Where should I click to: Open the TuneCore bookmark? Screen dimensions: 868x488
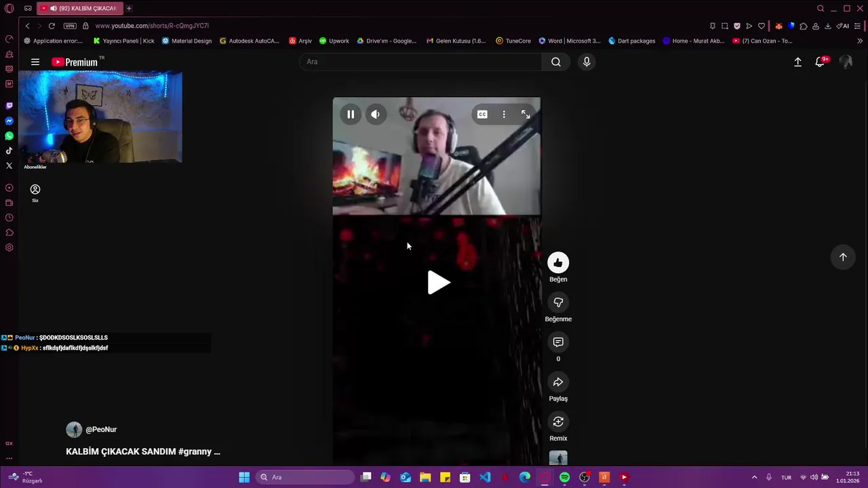(x=513, y=41)
